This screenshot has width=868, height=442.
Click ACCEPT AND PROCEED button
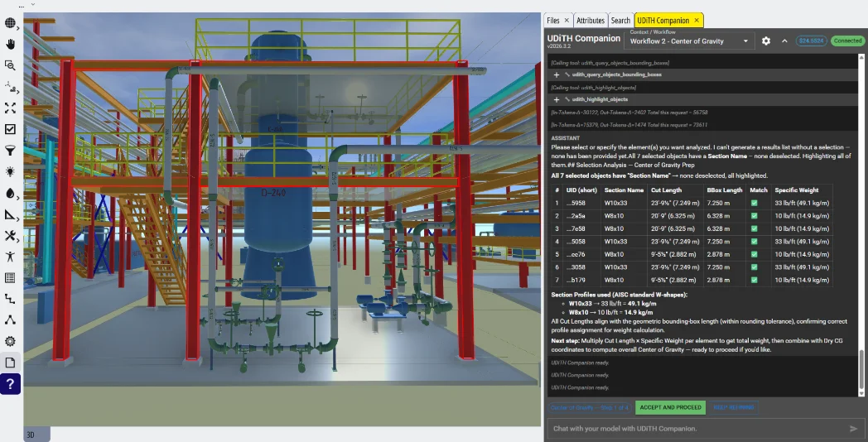(670, 408)
